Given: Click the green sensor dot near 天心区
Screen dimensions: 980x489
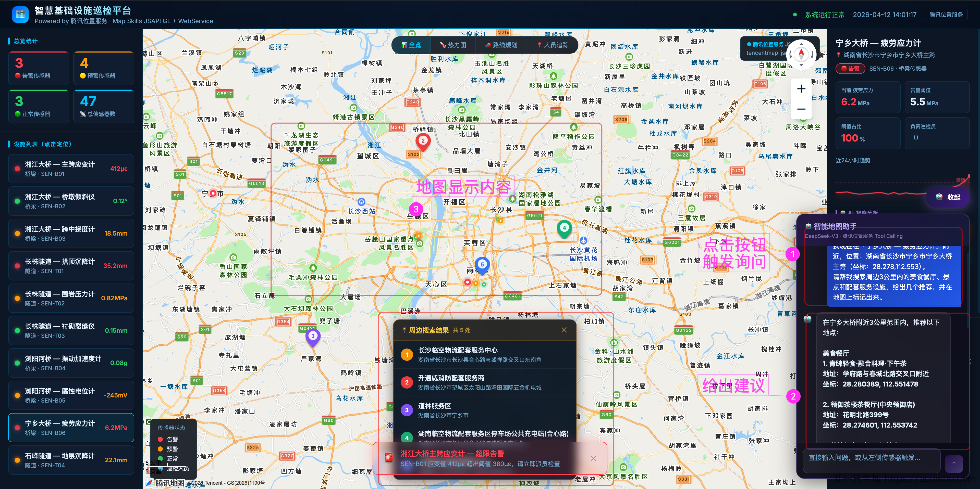Looking at the screenshot, I should [x=484, y=284].
